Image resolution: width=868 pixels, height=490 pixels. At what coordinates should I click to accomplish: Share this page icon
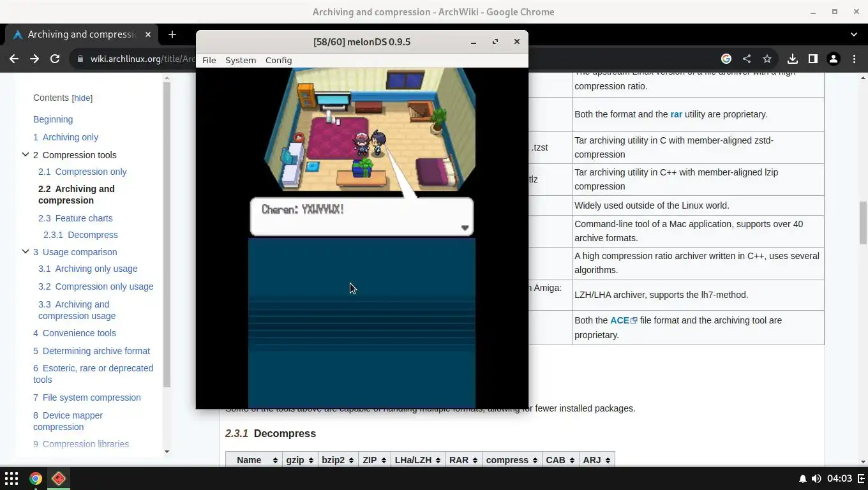pyautogui.click(x=747, y=59)
